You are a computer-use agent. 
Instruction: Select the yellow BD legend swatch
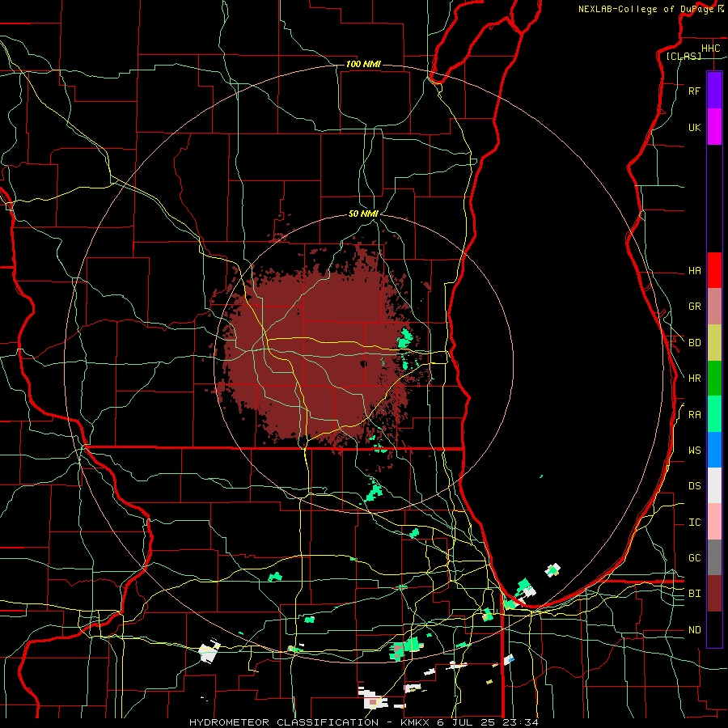pyautogui.click(x=714, y=342)
